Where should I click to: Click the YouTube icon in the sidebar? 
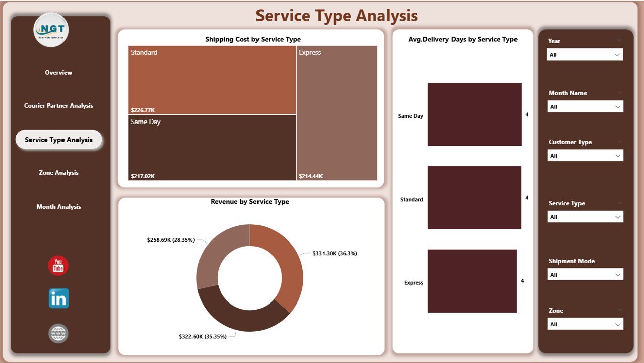point(58,266)
